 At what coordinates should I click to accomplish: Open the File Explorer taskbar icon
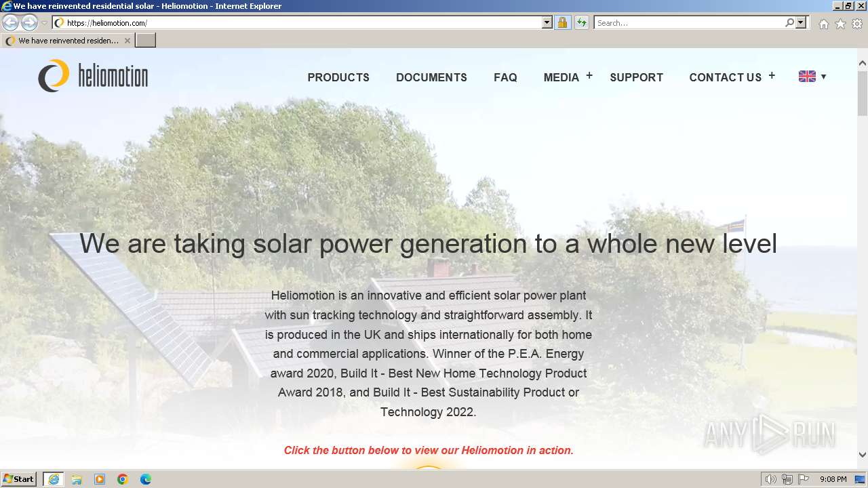tap(77, 479)
